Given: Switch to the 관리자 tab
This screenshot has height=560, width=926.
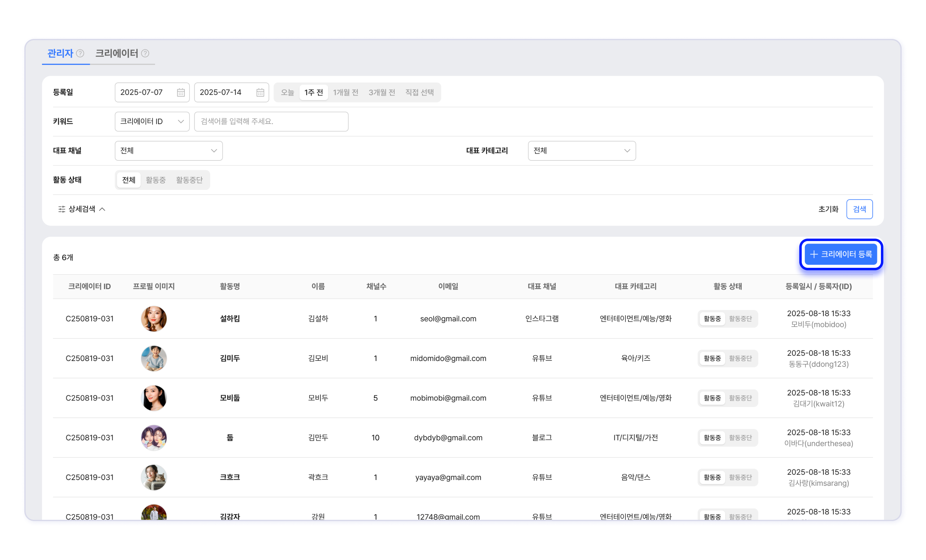Looking at the screenshot, I should (x=60, y=53).
